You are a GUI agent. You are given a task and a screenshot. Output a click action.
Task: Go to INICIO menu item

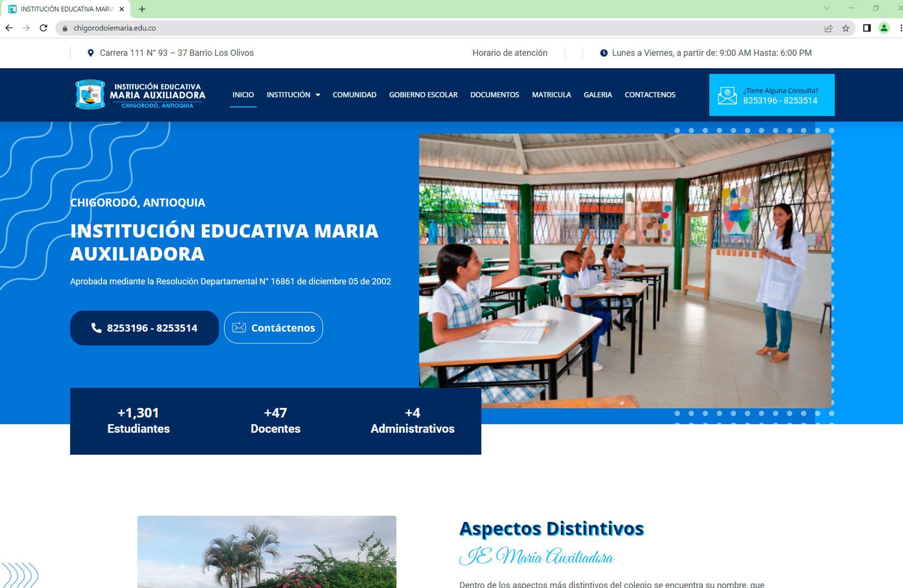click(x=243, y=95)
